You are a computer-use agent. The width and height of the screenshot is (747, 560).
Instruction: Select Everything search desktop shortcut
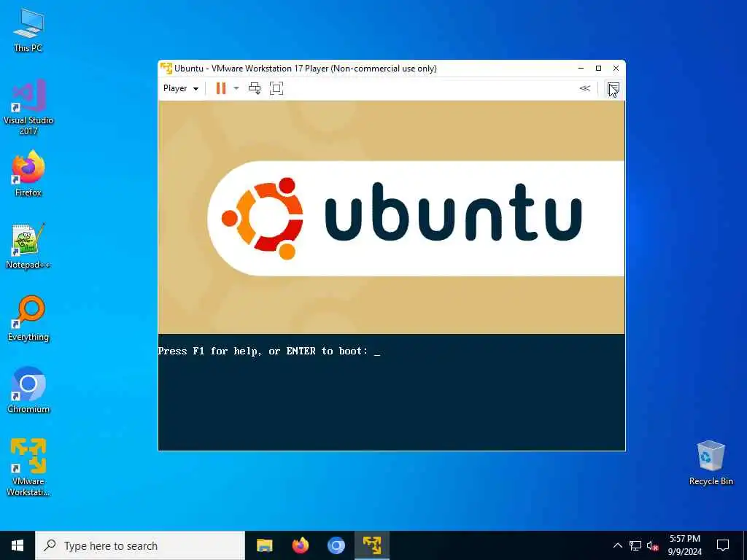28,319
